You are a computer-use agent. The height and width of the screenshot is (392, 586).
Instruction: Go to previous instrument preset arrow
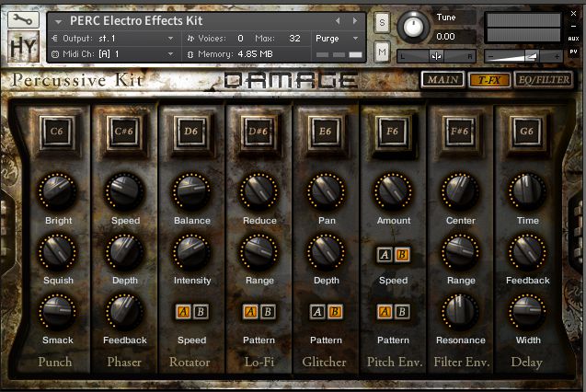tap(338, 21)
